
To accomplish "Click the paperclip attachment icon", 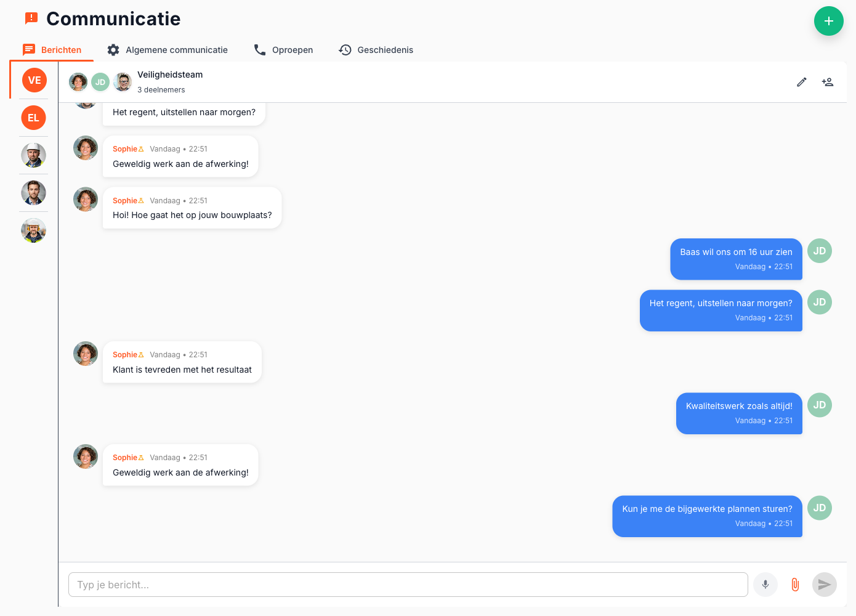I will point(794,585).
